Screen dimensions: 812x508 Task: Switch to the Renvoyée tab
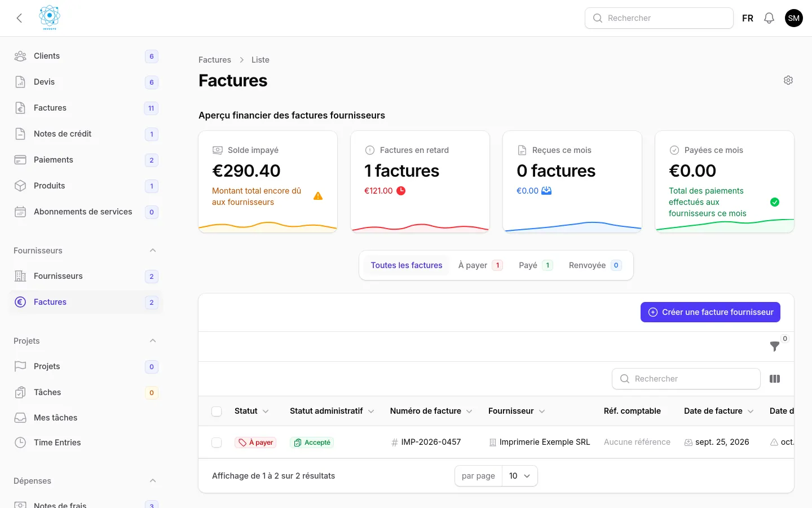[x=595, y=265]
